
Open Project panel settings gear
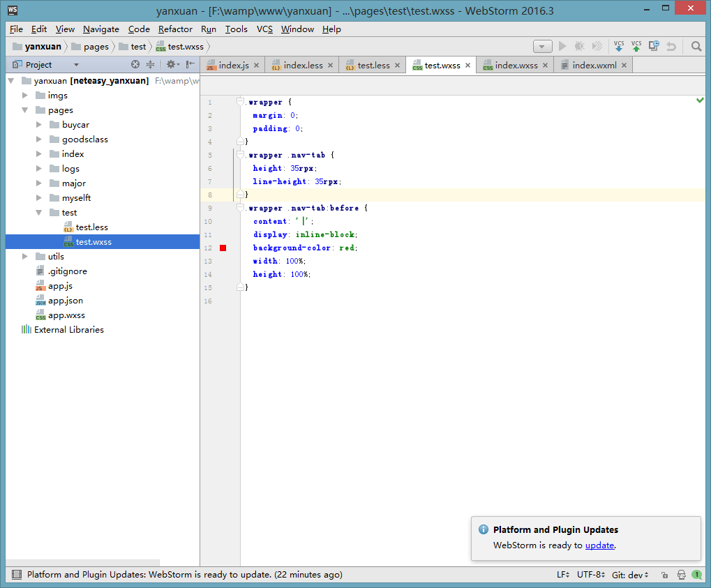point(172,64)
